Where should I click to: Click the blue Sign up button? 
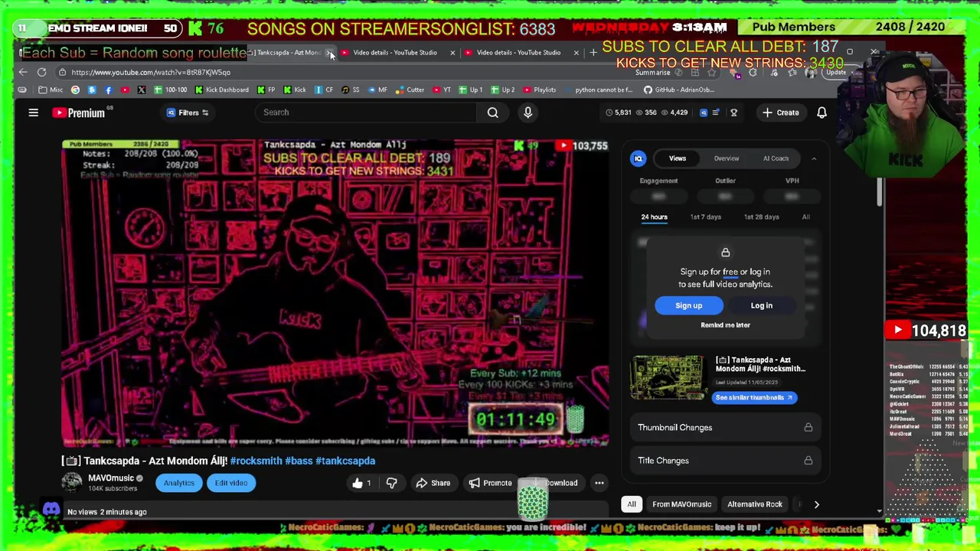click(688, 305)
